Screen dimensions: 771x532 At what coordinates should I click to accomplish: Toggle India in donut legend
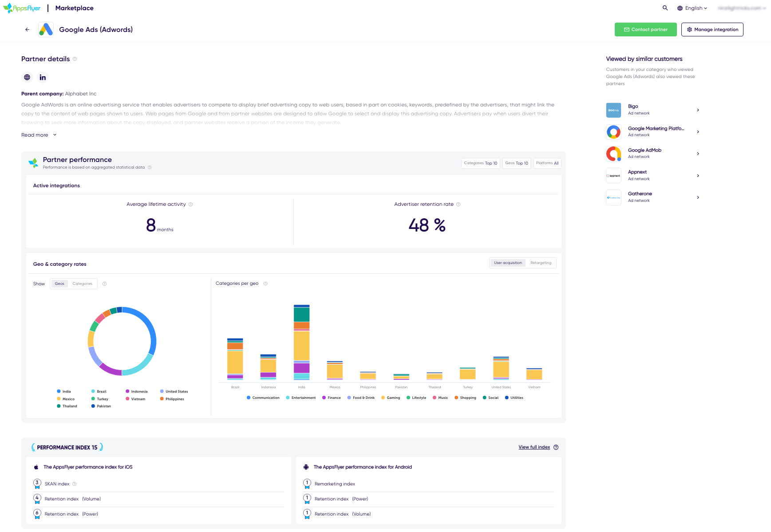tap(64, 391)
